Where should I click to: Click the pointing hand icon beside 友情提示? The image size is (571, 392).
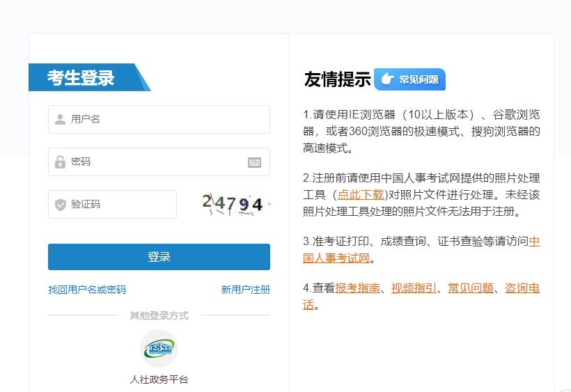coord(387,79)
